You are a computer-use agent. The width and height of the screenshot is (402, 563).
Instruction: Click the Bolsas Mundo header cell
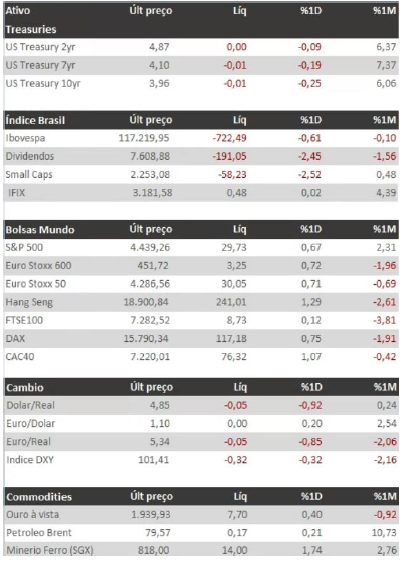tap(40, 229)
